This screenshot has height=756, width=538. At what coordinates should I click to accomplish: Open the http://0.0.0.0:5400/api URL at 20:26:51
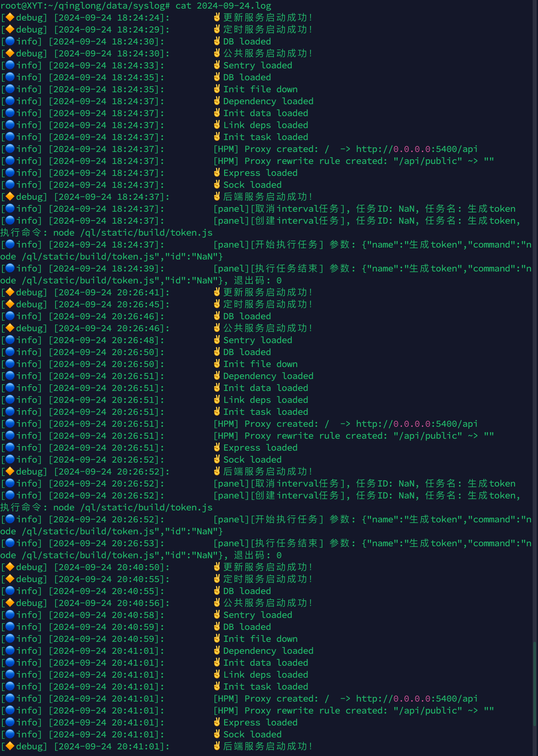click(x=417, y=424)
